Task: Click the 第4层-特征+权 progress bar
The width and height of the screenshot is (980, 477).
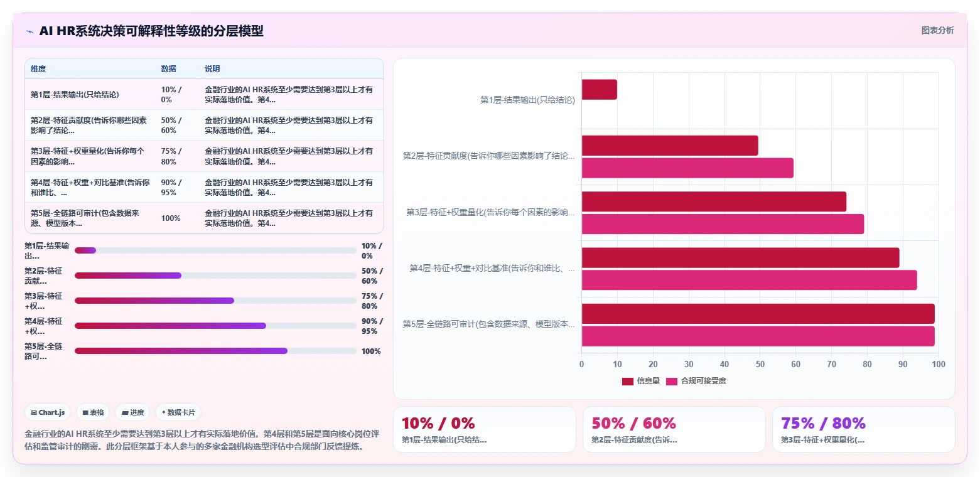Action: tap(215, 326)
